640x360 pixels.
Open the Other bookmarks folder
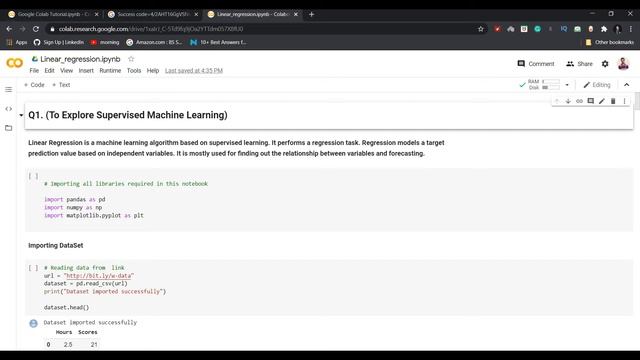pos(609,42)
